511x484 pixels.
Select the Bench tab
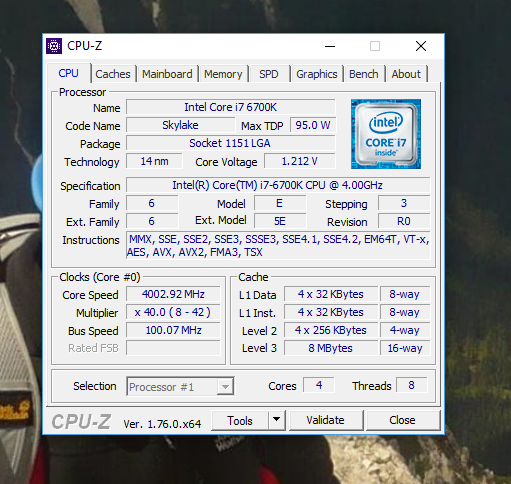[364, 74]
